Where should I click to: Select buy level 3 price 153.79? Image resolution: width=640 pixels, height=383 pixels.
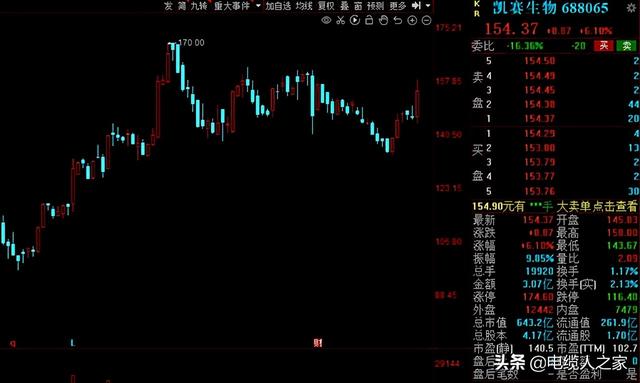[539, 162]
